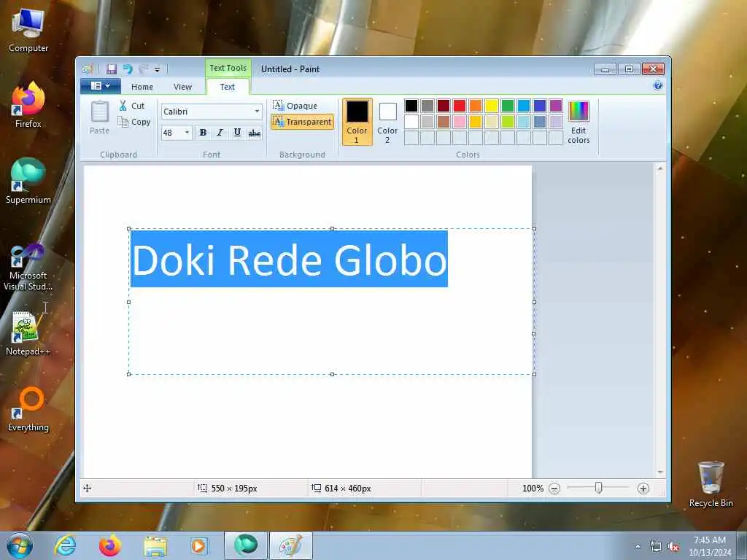This screenshot has width=747, height=560.
Task: Click the vertical scrollbar up arrow
Action: point(660,168)
